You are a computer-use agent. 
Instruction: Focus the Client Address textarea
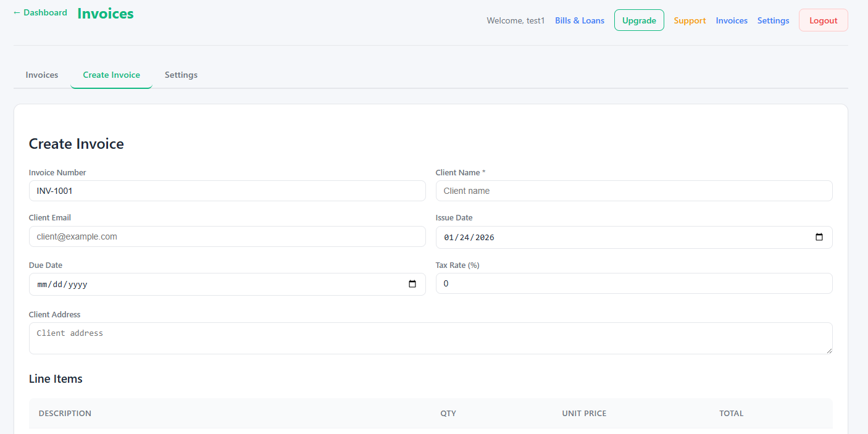tap(431, 338)
